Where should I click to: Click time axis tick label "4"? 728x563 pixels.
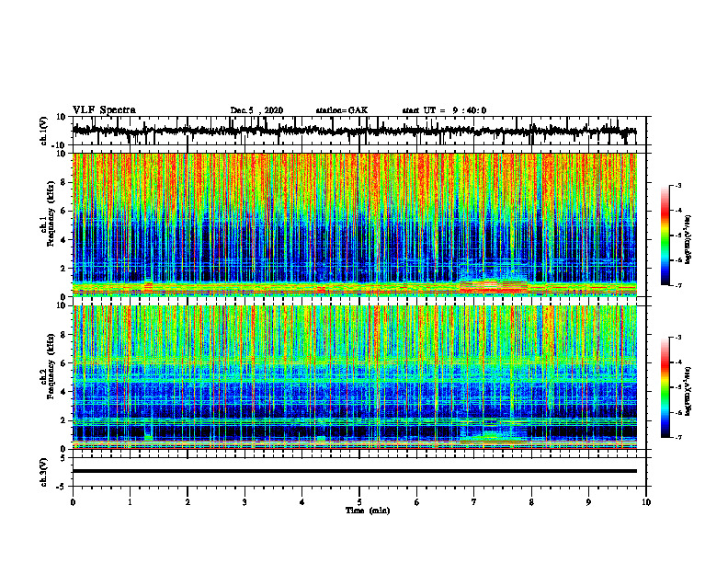(302, 502)
